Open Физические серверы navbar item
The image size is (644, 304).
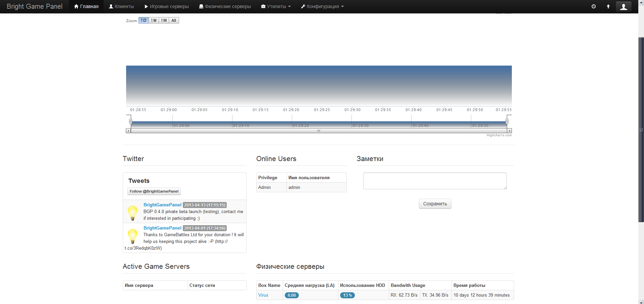(225, 6)
